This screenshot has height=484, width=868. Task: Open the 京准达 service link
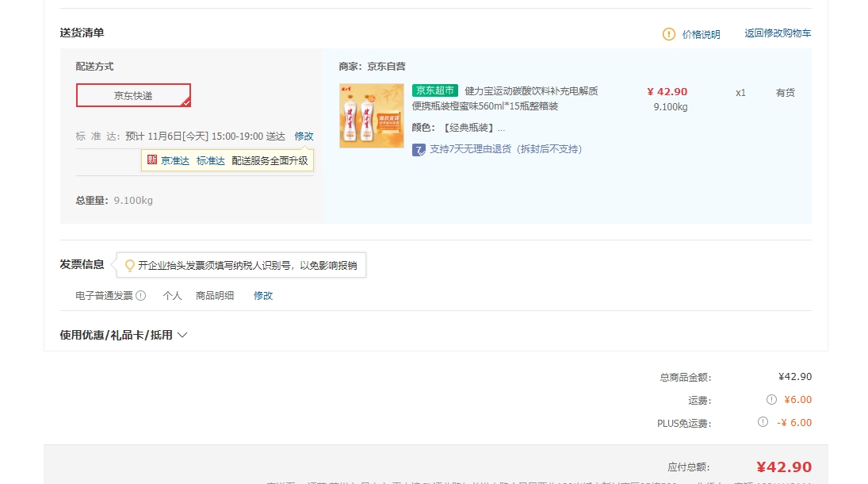pos(175,161)
